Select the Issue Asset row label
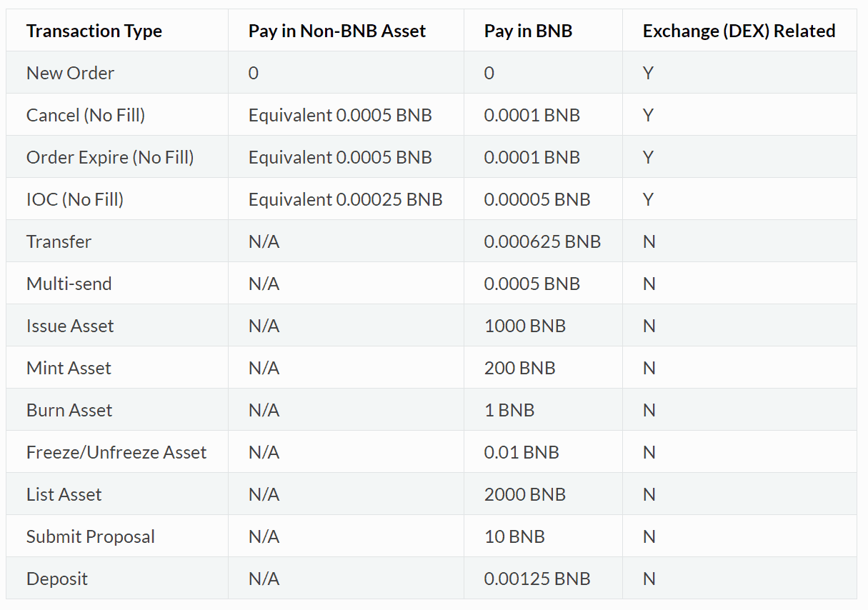Viewport: 868px width, 610px height. point(70,326)
